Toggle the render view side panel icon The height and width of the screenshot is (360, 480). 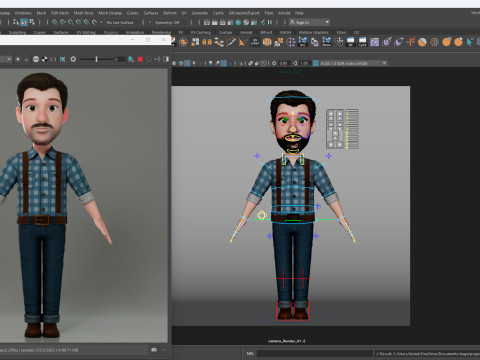pos(166,59)
